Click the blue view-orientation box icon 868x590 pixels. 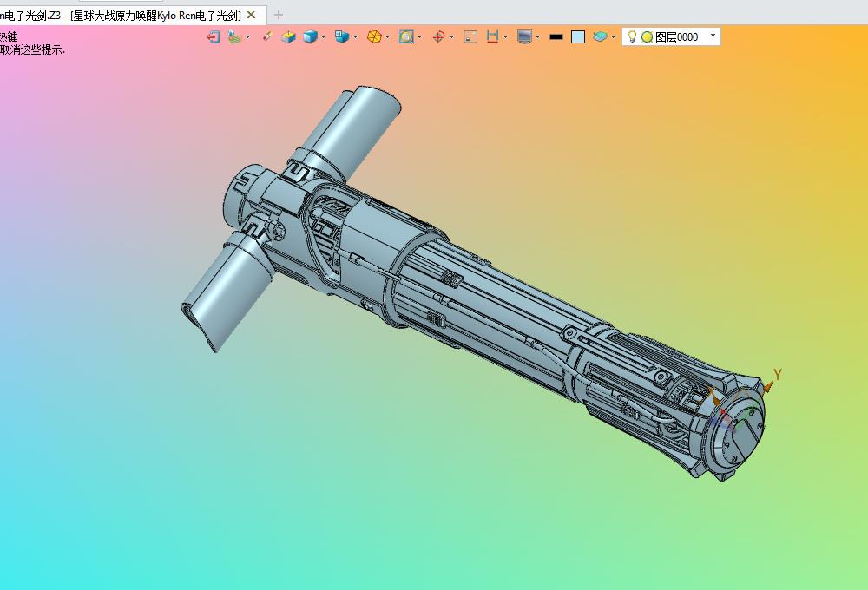point(341,37)
